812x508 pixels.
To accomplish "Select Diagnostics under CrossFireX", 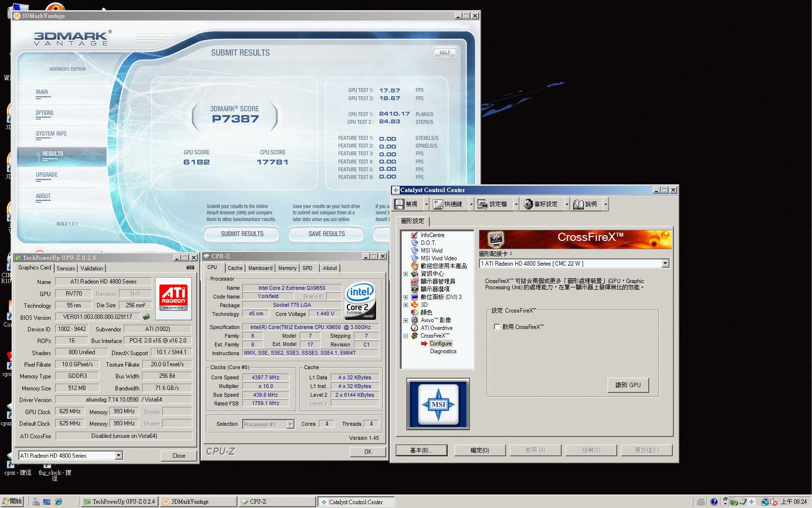I will click(x=443, y=351).
